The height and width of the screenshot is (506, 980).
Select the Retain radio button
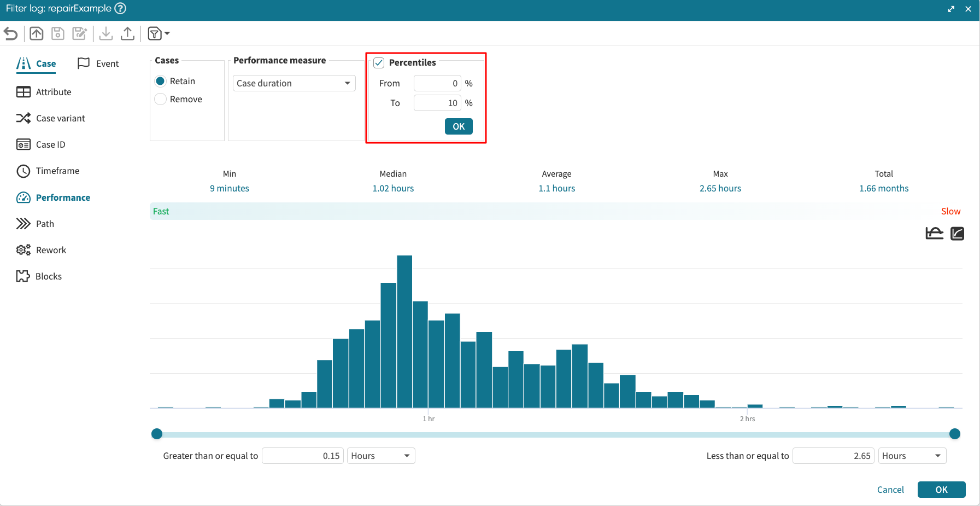[x=160, y=81]
